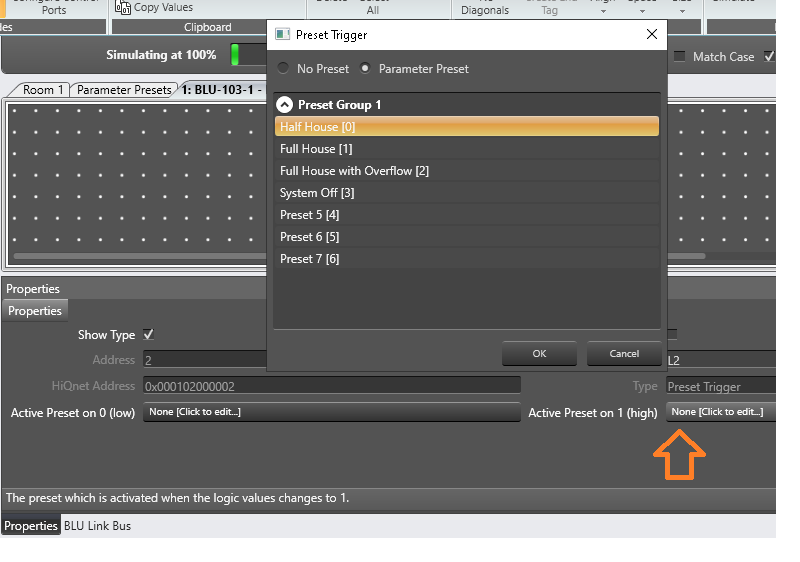The height and width of the screenshot is (562, 800).
Task: Click the Preset Trigger dialog title icon
Action: (283, 35)
